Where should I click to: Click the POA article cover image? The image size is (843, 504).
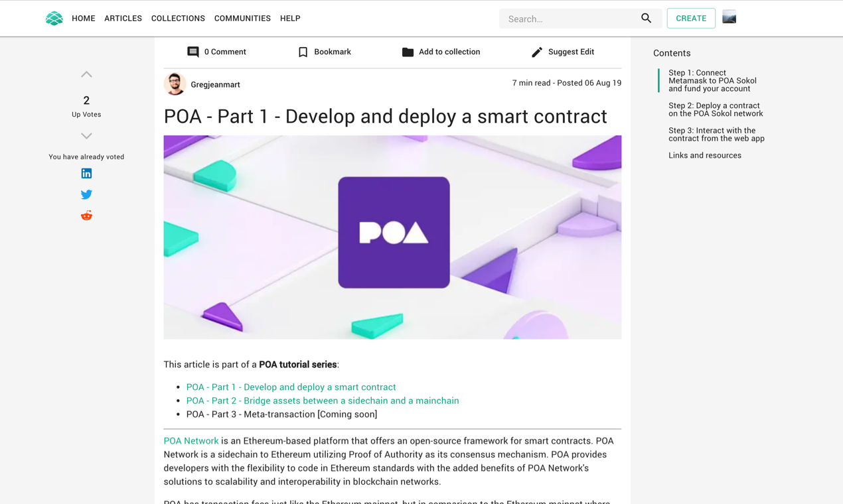point(392,237)
